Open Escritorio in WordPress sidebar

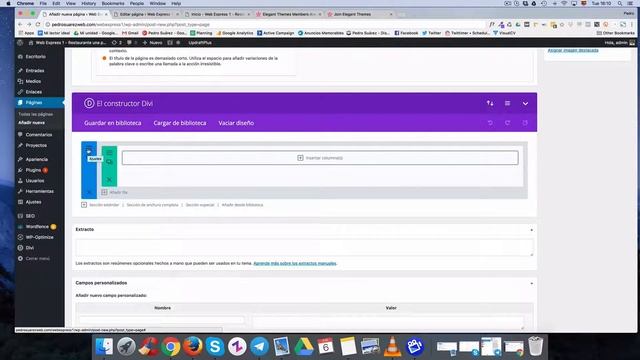(x=36, y=57)
